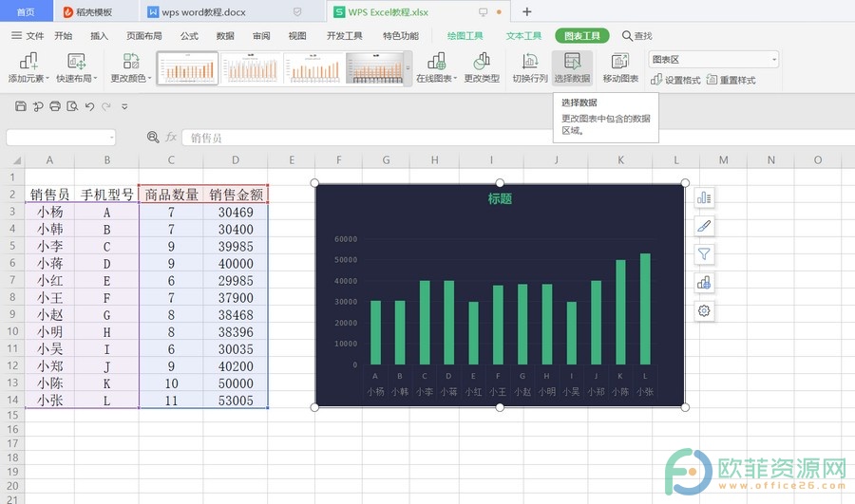Switch to the Formulas (公式) tab
This screenshot has height=504, width=855.
tap(189, 36)
